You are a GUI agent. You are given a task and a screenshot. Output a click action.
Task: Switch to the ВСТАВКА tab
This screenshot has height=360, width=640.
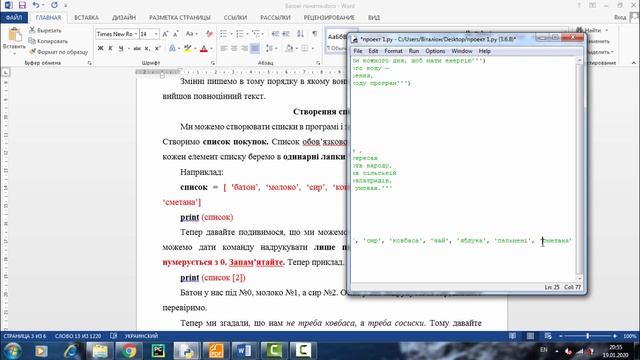click(x=86, y=18)
